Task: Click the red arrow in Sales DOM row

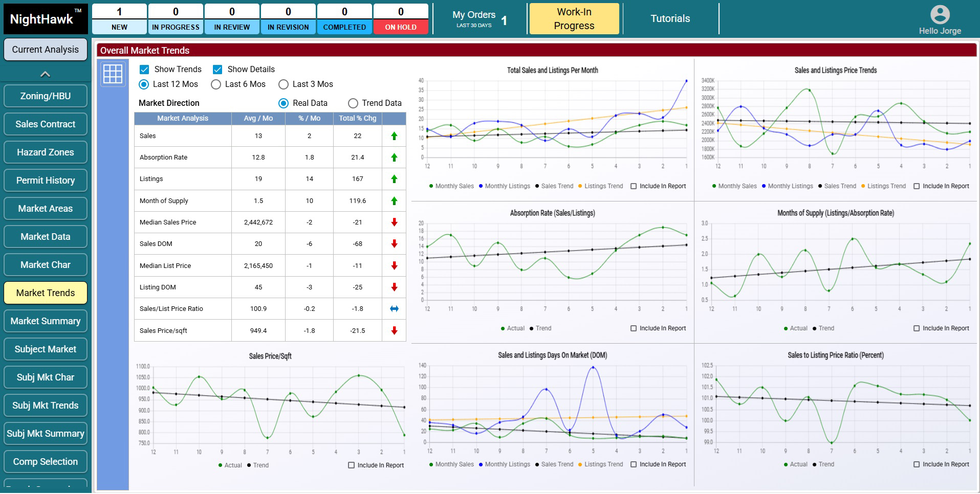Action: pyautogui.click(x=394, y=244)
